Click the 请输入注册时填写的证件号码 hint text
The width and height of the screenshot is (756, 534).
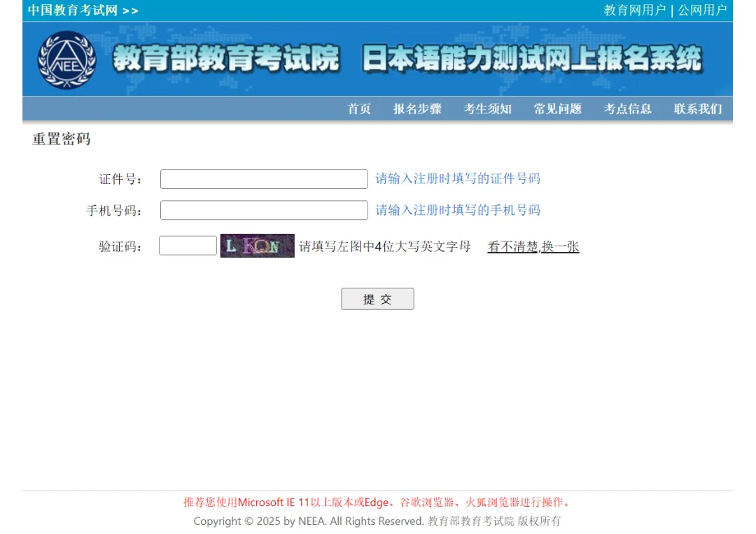[x=458, y=178]
